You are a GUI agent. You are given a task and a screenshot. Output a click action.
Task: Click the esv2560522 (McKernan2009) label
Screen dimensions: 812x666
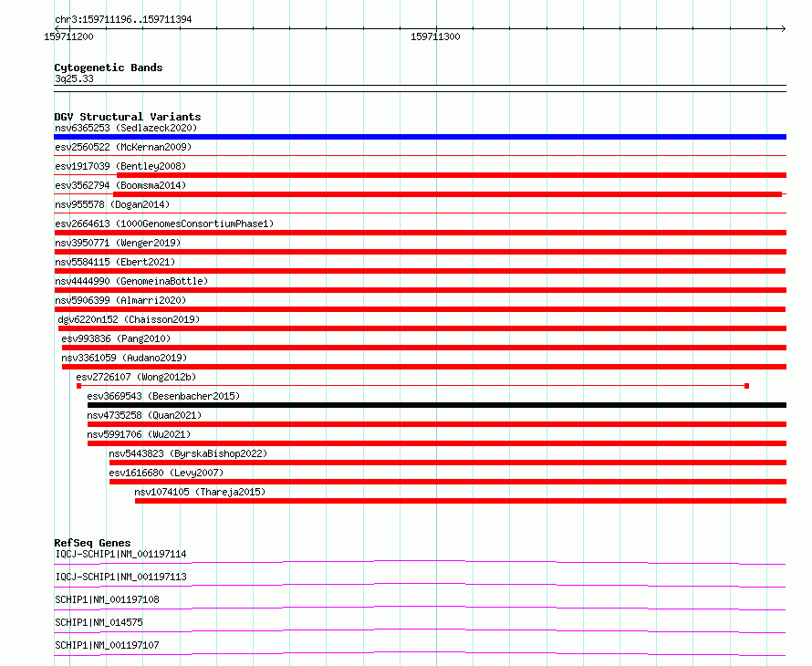(x=123, y=147)
